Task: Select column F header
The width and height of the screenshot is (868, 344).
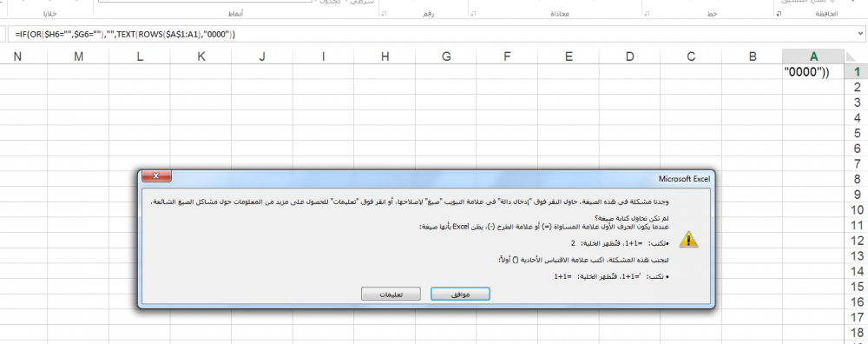Action: (x=507, y=56)
